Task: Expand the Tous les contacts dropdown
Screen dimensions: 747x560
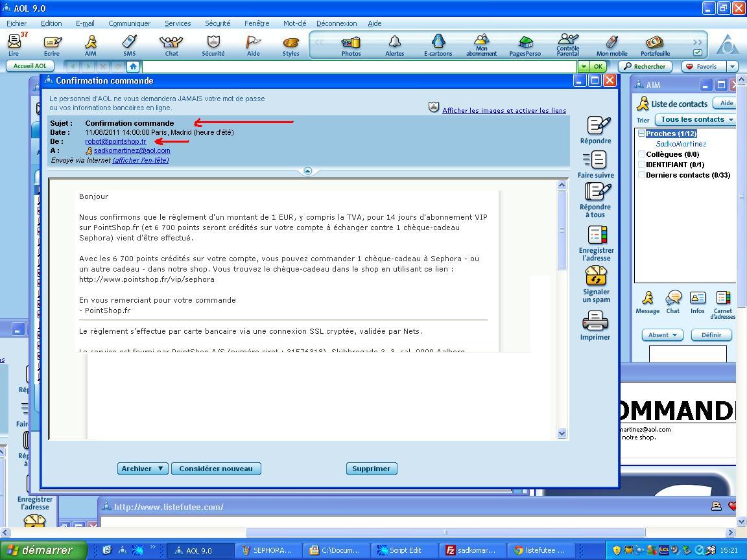Action: pos(696,119)
